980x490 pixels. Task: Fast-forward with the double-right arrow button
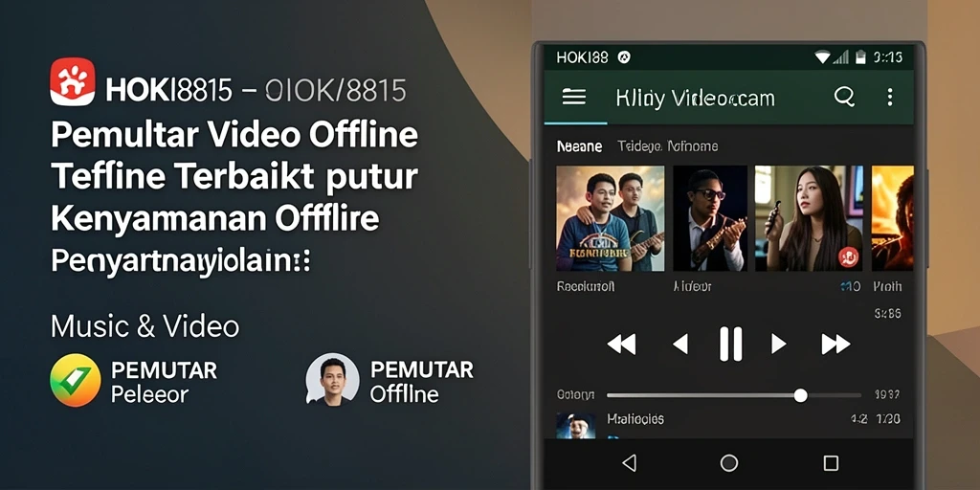pos(835,344)
